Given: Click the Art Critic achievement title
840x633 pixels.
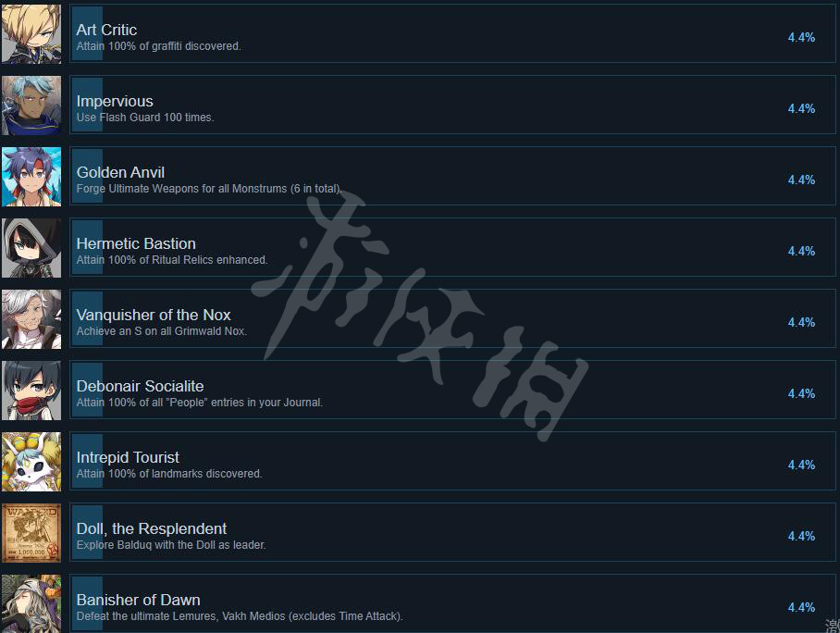Looking at the screenshot, I should coord(106,30).
